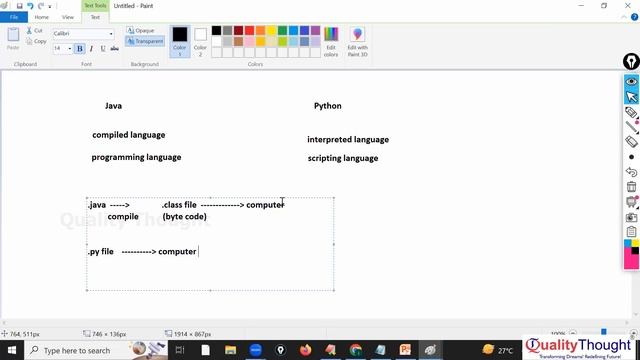Open PowerPoint from the taskbar
The image size is (640, 360).
pyautogui.click(x=405, y=350)
